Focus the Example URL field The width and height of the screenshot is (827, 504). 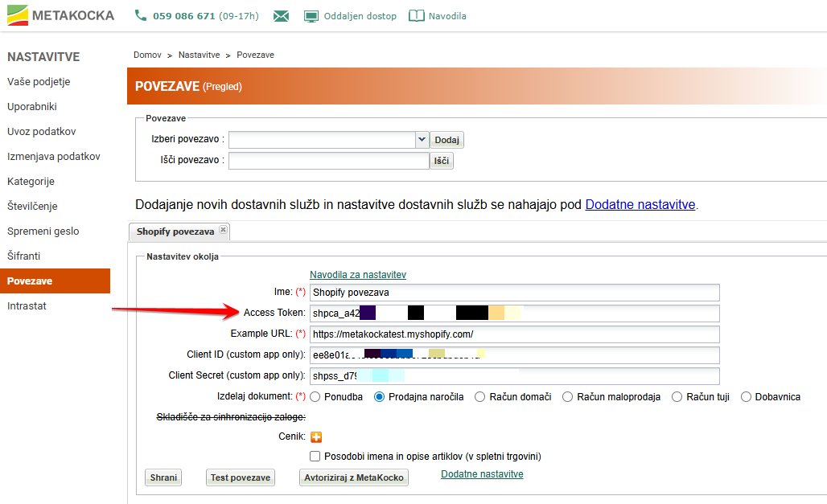(515, 334)
